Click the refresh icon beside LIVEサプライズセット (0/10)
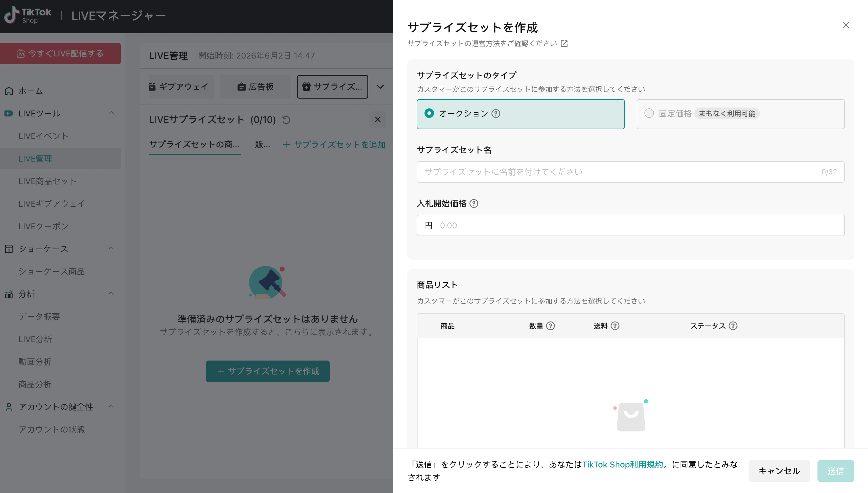The height and width of the screenshot is (493, 868). (286, 120)
